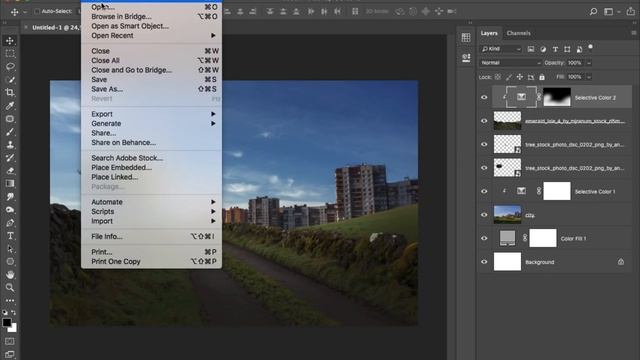The image size is (640, 360).
Task: Open the Kind filter dropdown
Action: pyautogui.click(x=501, y=49)
